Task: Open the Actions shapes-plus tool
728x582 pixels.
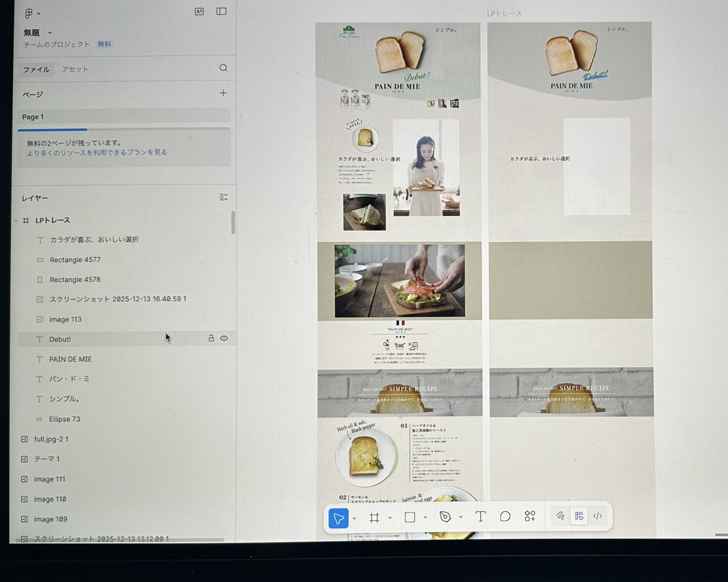Action: (530, 517)
